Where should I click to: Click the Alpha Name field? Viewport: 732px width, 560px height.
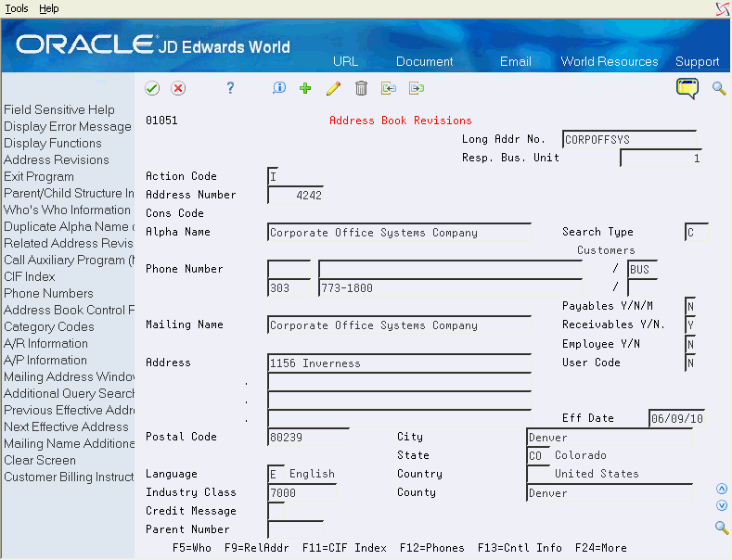point(399,233)
